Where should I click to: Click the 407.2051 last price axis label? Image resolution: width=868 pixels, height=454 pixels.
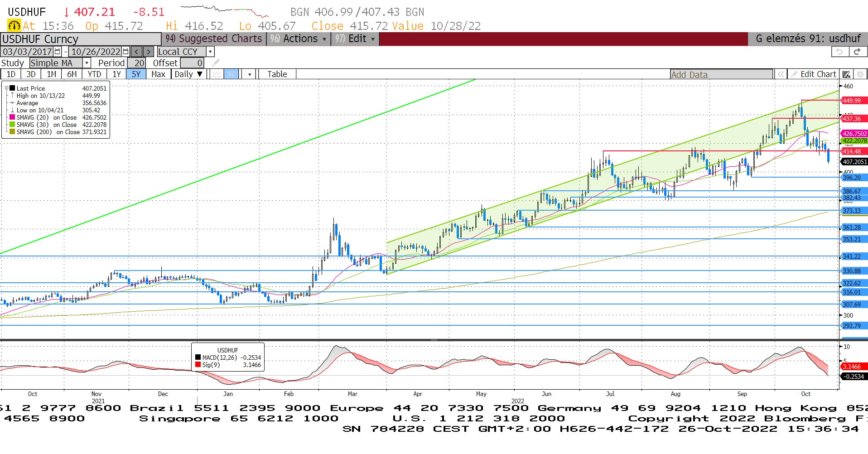point(854,162)
